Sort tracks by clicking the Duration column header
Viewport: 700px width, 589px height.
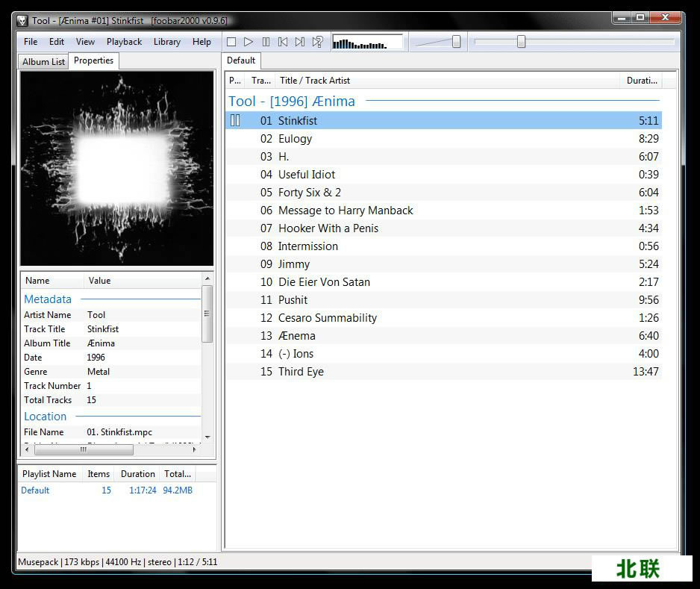[x=641, y=80]
